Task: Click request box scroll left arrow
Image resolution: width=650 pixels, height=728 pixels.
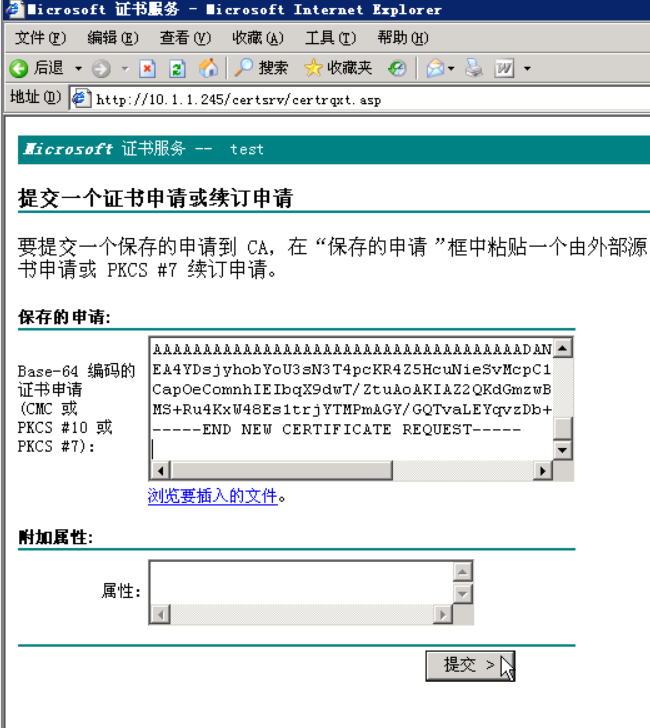Action: click(161, 471)
